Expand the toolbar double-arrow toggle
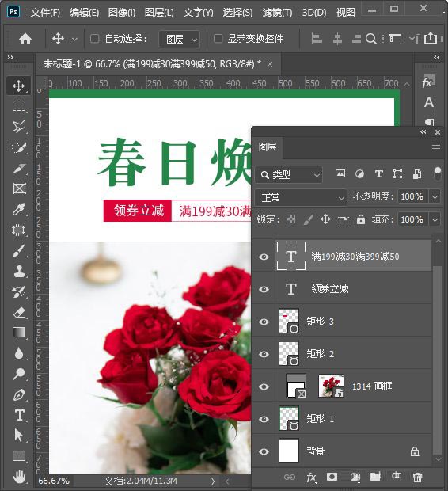This screenshot has width=448, height=491. pyautogui.click(x=10, y=57)
